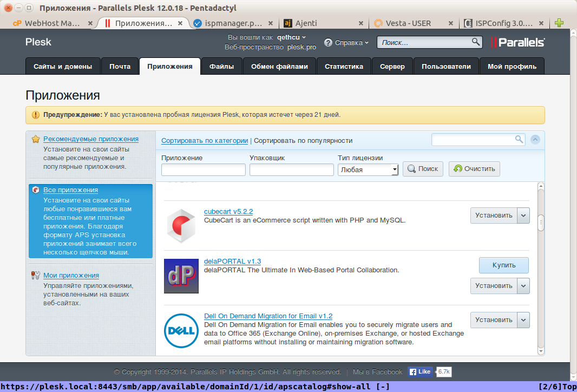Click Установить button for Dell Migration
The width and height of the screenshot is (577, 392).
pos(494,320)
